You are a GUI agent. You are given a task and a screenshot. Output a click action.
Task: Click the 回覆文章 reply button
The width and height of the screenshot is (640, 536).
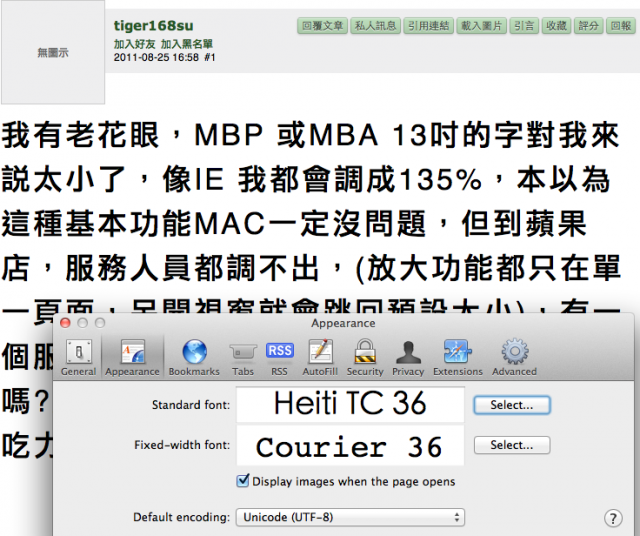[322, 26]
